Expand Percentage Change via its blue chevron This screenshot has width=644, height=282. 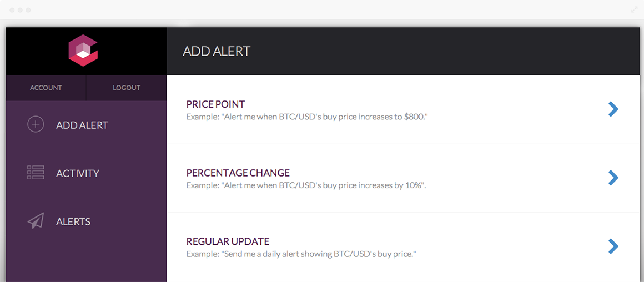(x=613, y=178)
